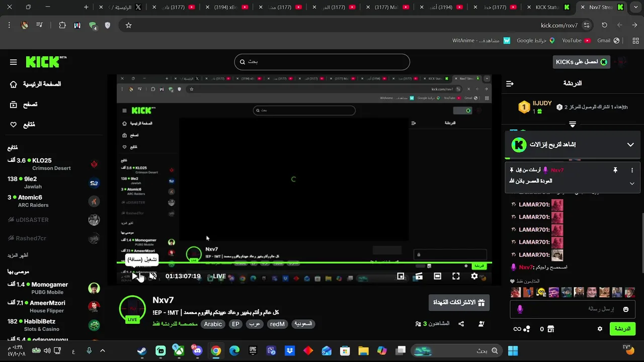
Task: Open chat settings gear
Action: [600, 329]
